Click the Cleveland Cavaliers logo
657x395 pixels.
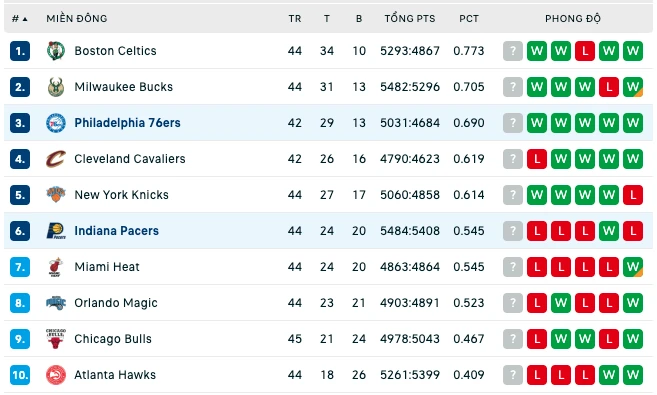click(56, 159)
